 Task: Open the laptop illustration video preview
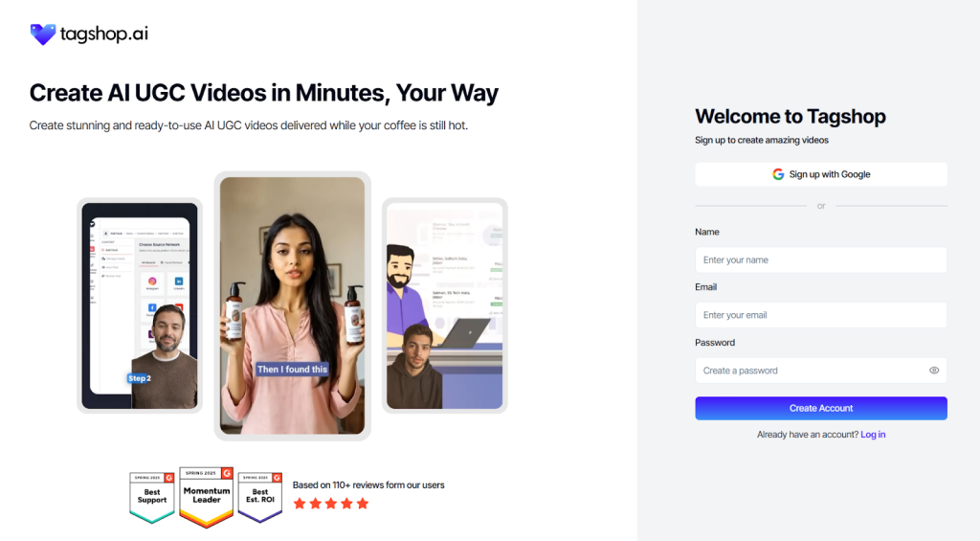pyautogui.click(x=444, y=305)
